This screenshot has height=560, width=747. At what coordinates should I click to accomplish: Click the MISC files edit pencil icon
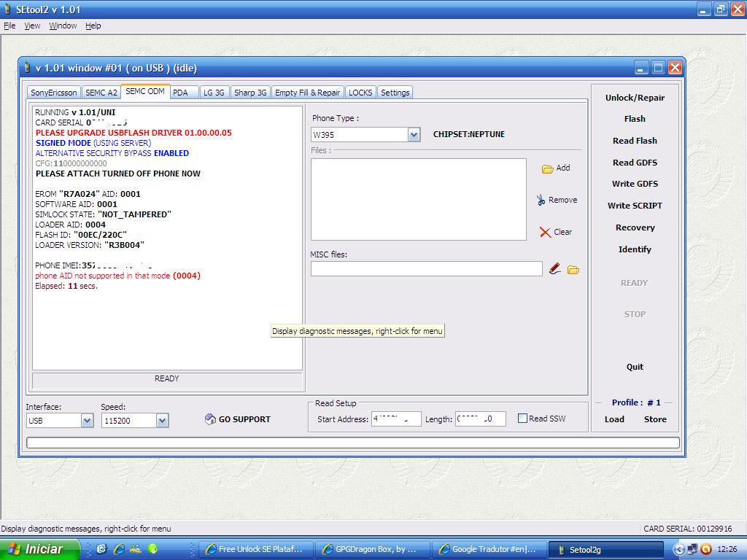pyautogui.click(x=555, y=269)
